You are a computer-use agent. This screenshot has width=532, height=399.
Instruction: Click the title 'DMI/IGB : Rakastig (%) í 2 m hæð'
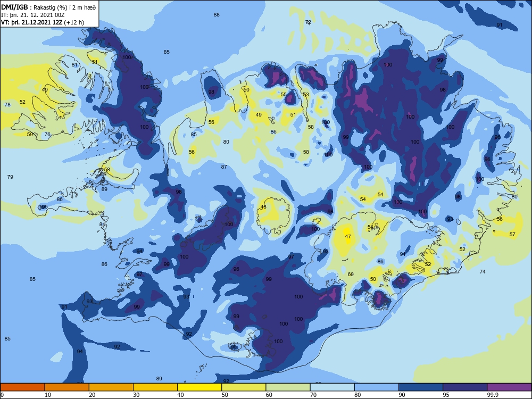point(48,7)
